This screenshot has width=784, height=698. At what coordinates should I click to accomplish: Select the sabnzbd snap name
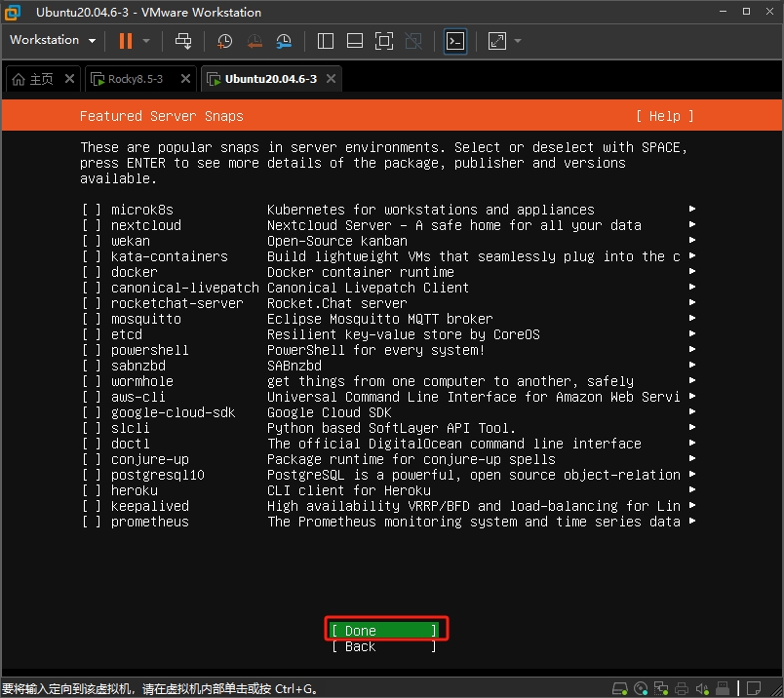click(x=138, y=366)
